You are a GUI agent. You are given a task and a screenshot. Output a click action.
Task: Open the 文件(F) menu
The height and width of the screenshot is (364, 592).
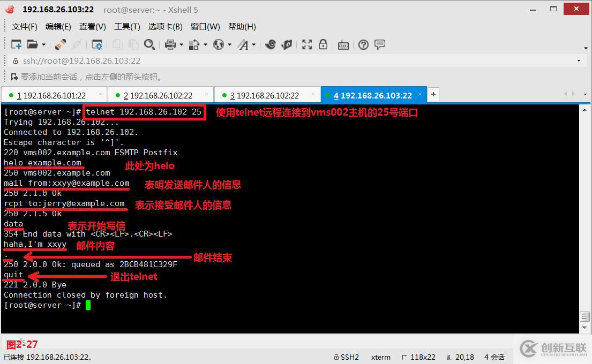tap(25, 26)
